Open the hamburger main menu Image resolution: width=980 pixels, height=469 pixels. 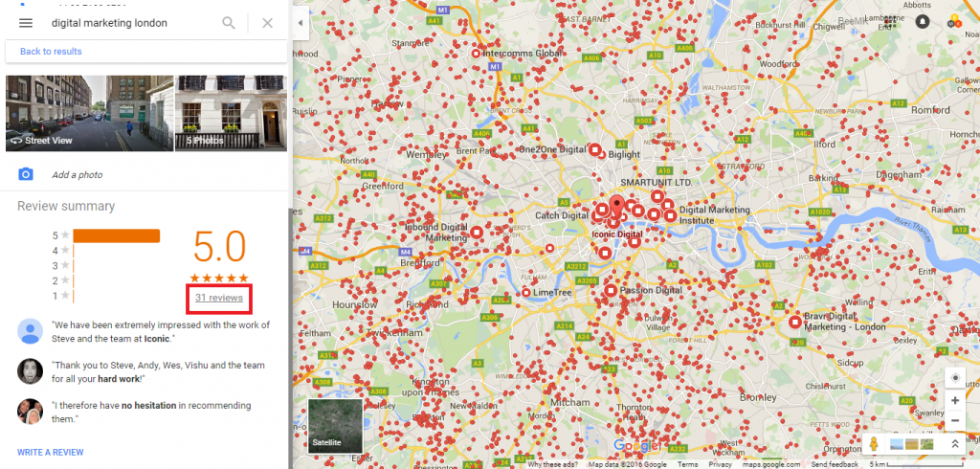(26, 23)
